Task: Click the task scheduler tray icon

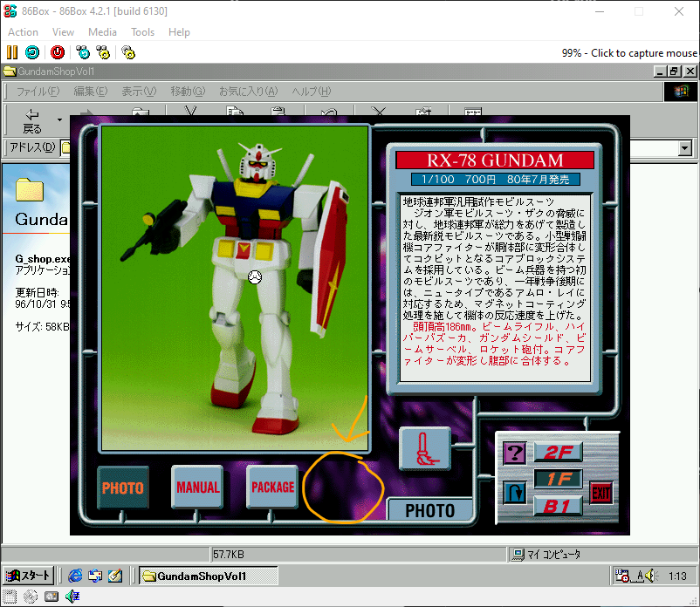Action: [621, 576]
